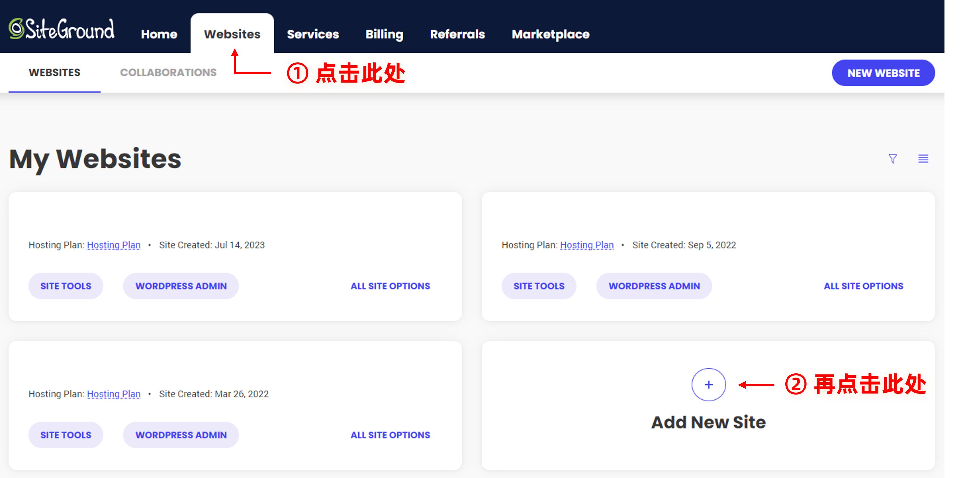
Task: Open Site Tools for Mar 26, 2022 site
Action: point(66,435)
